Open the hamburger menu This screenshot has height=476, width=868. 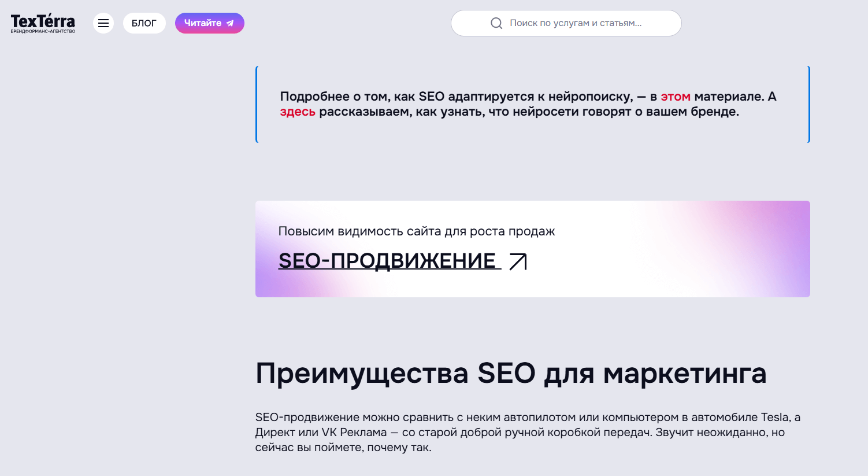(103, 23)
